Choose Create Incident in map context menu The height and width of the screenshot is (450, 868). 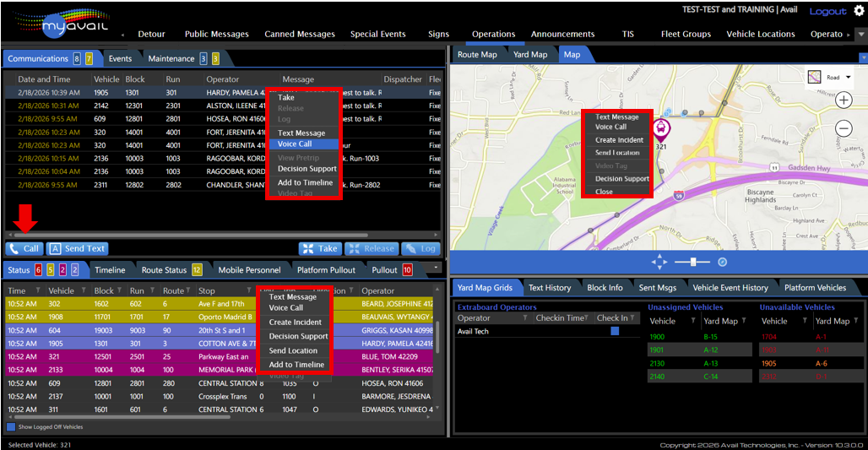pos(619,140)
